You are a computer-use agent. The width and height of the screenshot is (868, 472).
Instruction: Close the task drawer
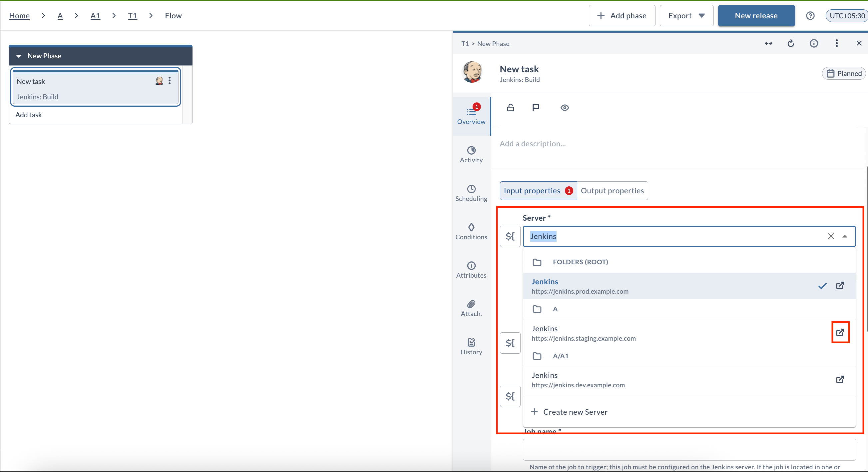859,43
